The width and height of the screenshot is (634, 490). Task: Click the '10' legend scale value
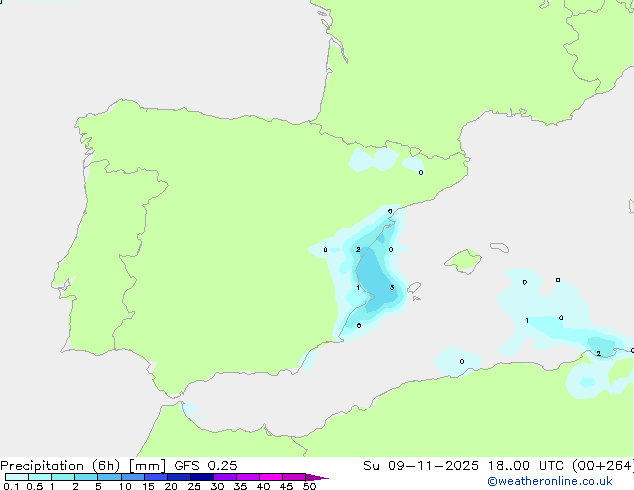pos(125,486)
